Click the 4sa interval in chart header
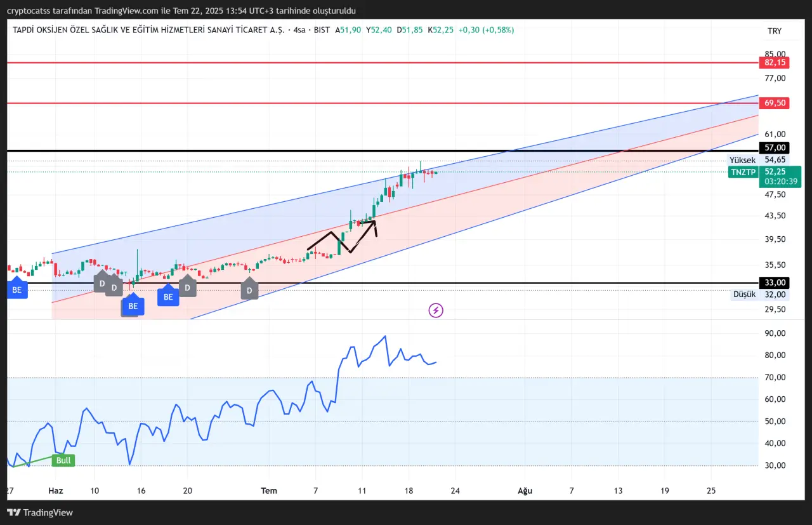 (299, 30)
